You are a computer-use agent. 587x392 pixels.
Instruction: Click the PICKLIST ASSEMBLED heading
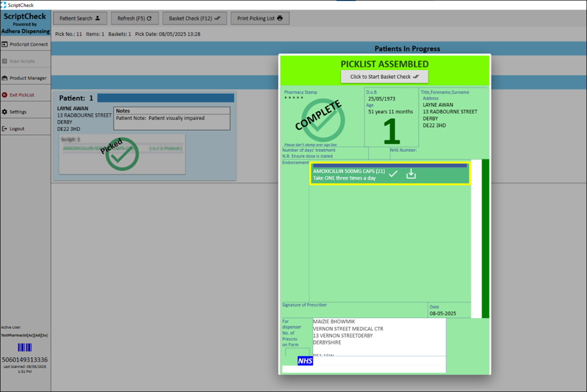[x=385, y=64]
